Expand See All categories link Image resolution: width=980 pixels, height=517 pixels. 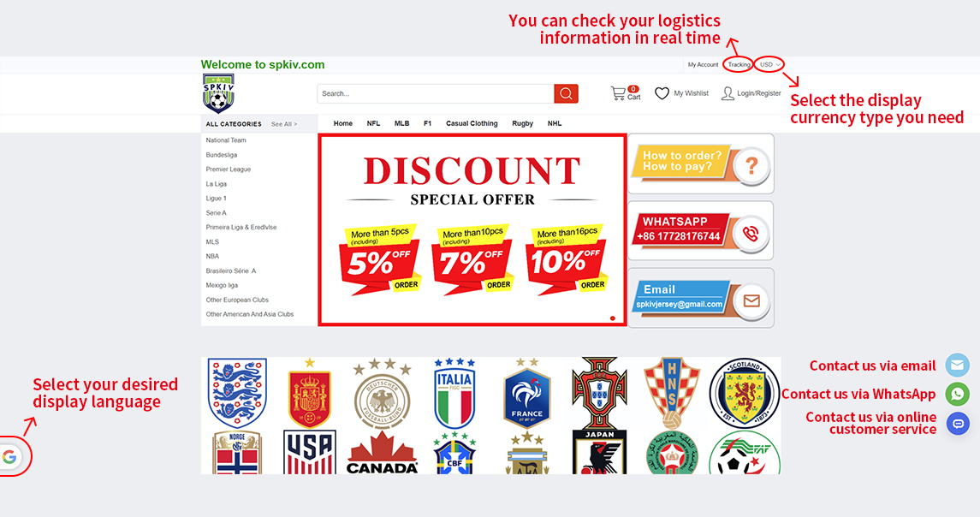284,124
